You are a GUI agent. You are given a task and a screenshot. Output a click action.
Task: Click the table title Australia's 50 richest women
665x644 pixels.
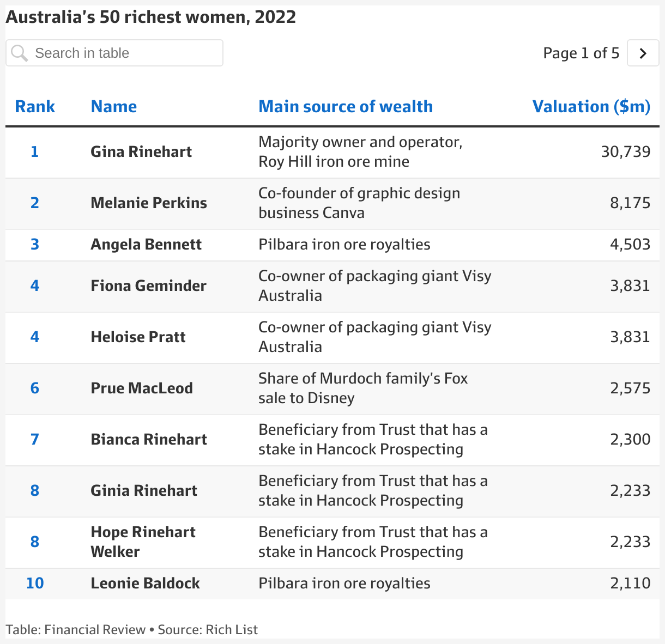pos(151,17)
